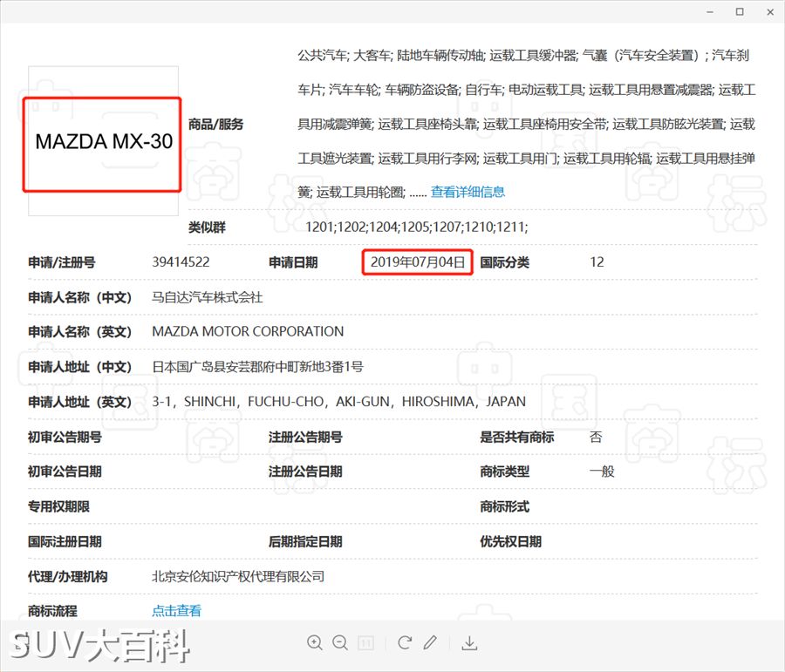Select international class value 12
Viewport: 785px width, 672px height.
(597, 261)
